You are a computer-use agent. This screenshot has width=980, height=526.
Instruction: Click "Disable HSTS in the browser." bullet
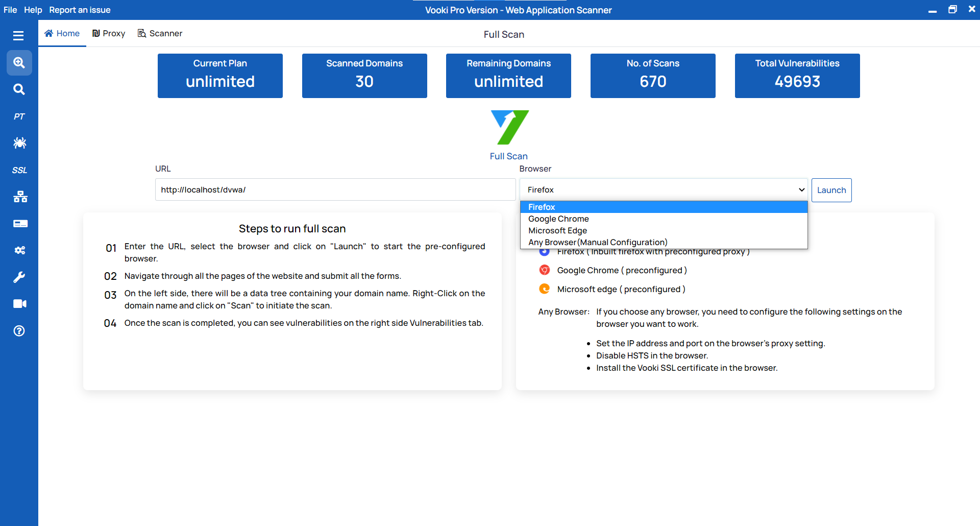click(x=652, y=355)
